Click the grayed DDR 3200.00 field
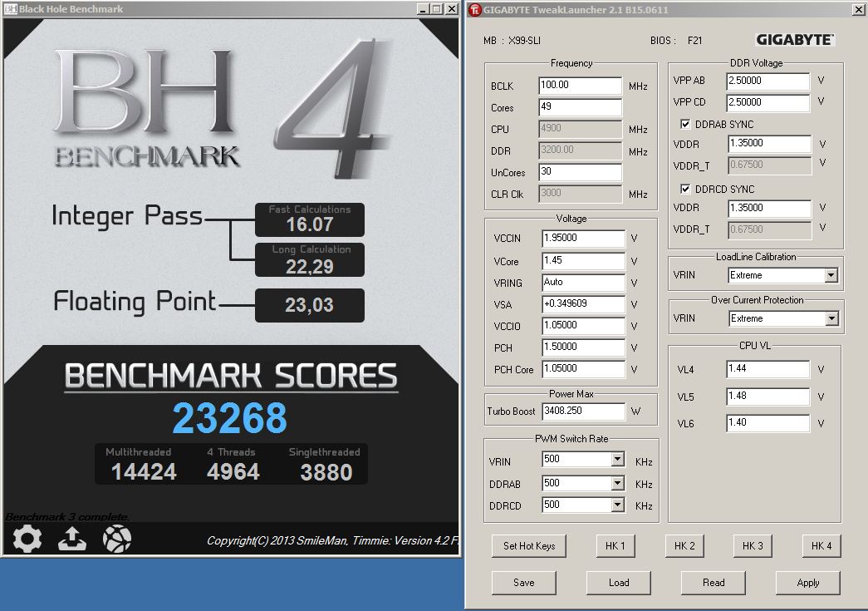 pyautogui.click(x=580, y=150)
